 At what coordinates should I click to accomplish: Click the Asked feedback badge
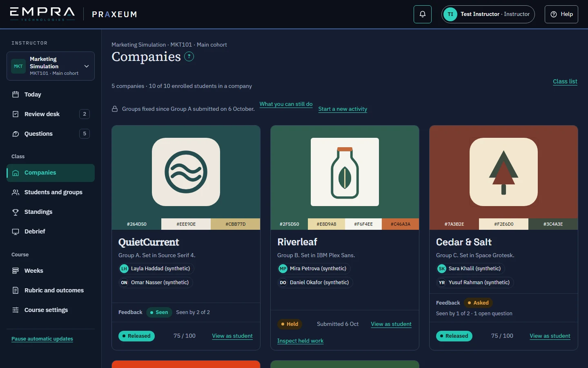point(478,303)
